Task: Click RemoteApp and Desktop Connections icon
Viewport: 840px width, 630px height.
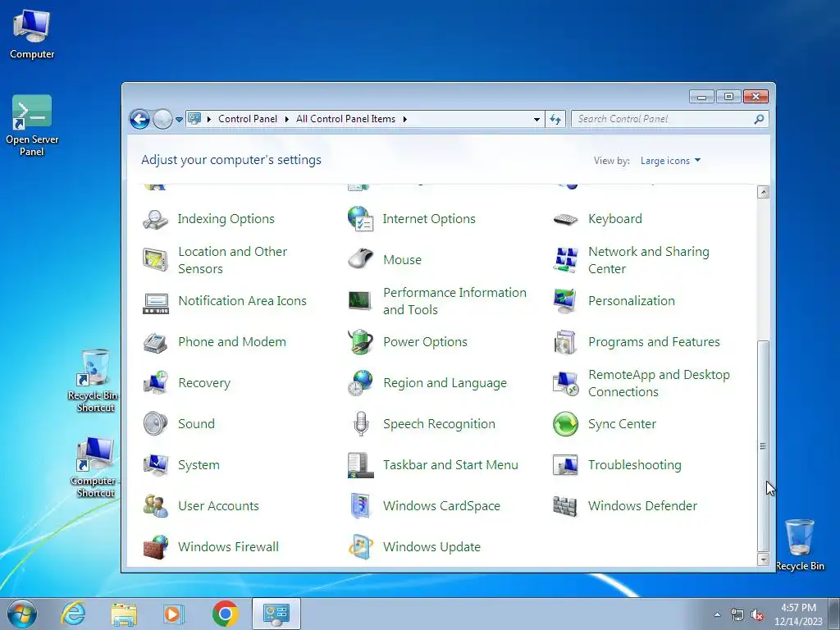Action: pos(566,383)
